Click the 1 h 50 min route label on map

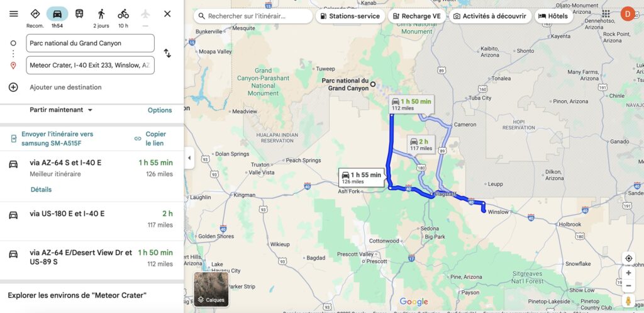tap(411, 105)
